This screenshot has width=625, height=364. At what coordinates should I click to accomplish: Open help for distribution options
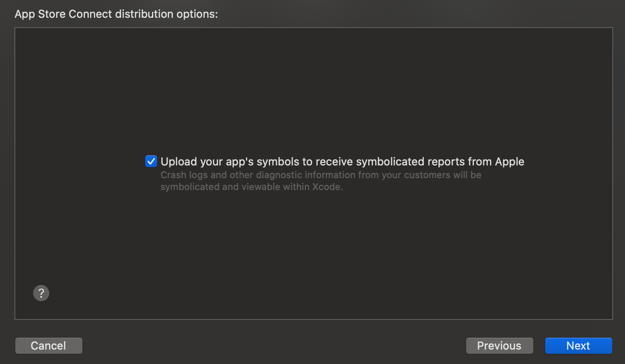click(x=41, y=293)
